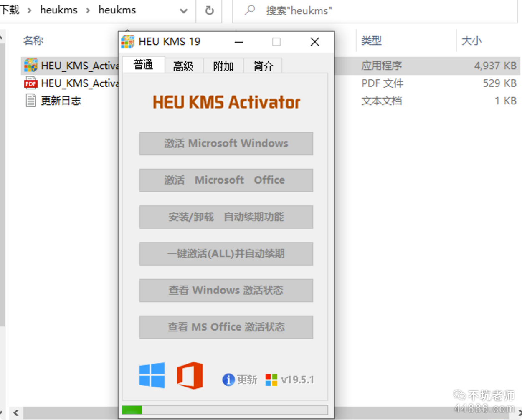Viewport: 522px width, 420px height.
Task: Switch to the 高级 tab
Action: pyautogui.click(x=183, y=66)
